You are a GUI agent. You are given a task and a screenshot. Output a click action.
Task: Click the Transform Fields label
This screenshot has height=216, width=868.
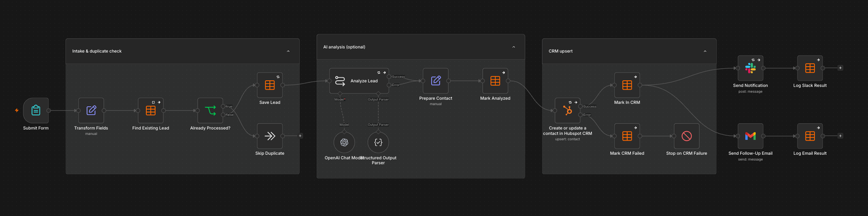(91, 128)
